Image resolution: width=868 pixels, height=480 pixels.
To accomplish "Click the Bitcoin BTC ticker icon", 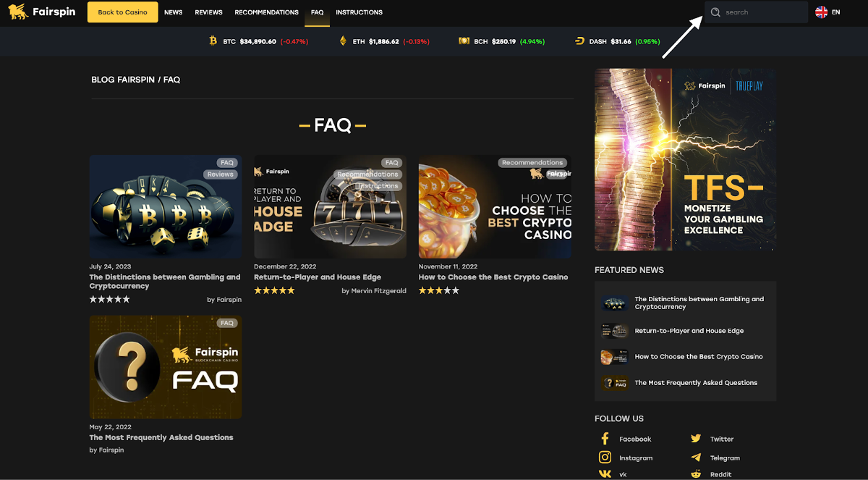I will [x=213, y=41].
